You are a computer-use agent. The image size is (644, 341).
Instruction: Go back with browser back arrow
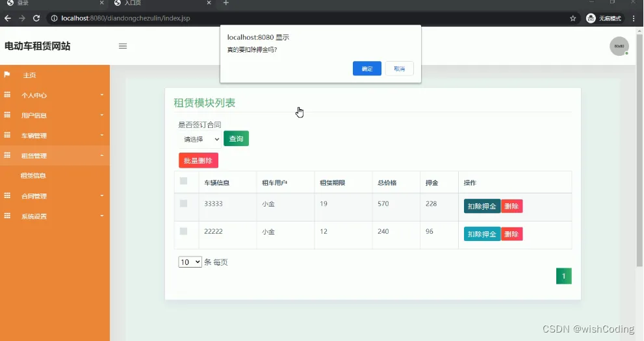[x=8, y=18]
